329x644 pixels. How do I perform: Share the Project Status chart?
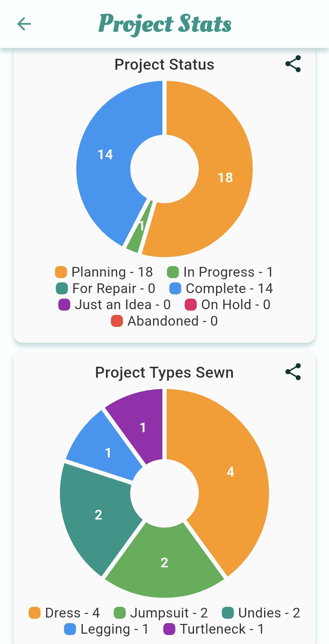293,64
